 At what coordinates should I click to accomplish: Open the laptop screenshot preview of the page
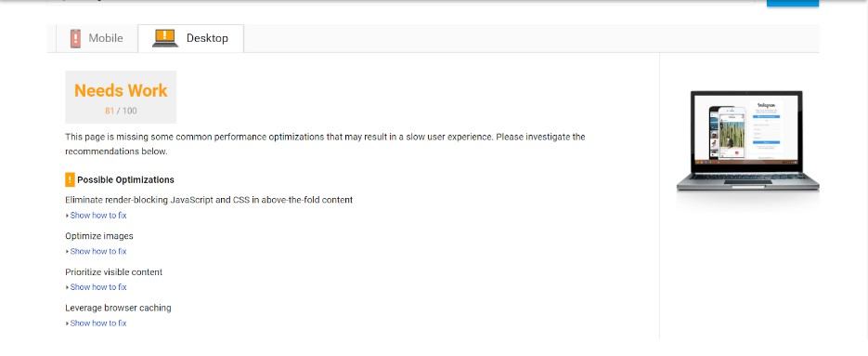(747, 141)
